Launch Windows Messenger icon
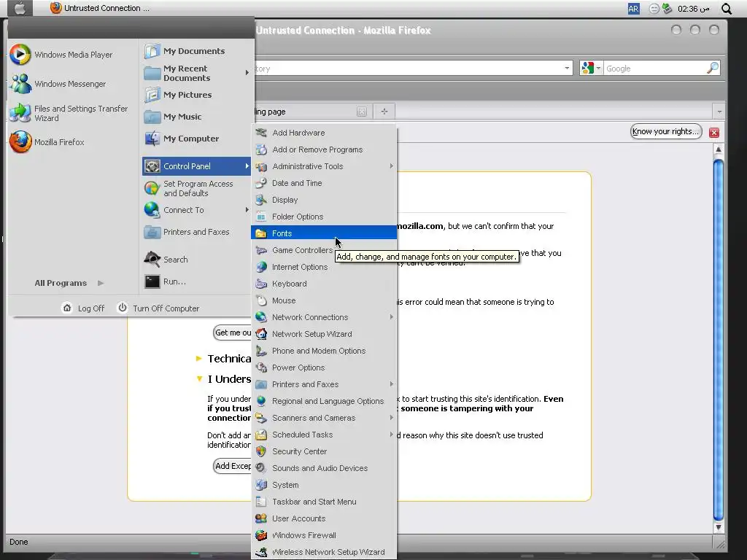This screenshot has width=747, height=560. [21, 84]
